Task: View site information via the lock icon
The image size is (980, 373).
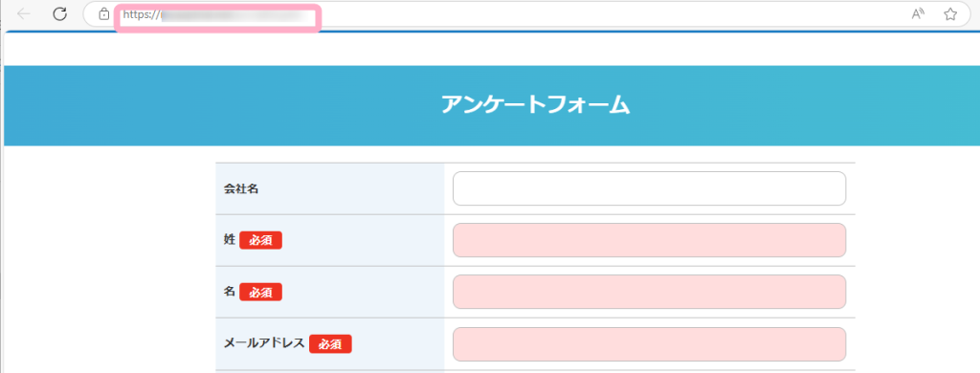Action: [104, 14]
